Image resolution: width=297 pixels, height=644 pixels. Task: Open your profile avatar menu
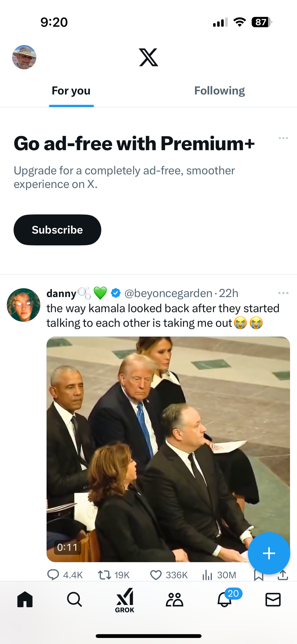tap(24, 57)
